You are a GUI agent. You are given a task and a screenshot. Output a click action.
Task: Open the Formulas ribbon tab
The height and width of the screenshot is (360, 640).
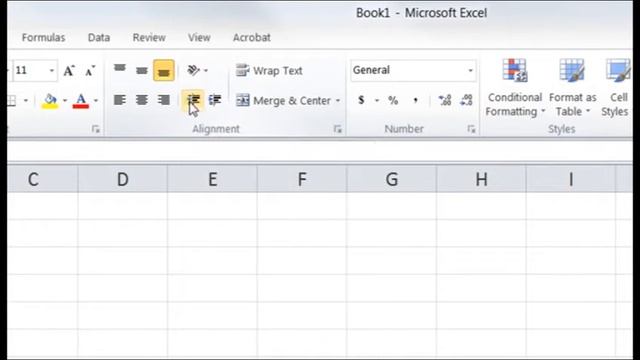(x=43, y=38)
